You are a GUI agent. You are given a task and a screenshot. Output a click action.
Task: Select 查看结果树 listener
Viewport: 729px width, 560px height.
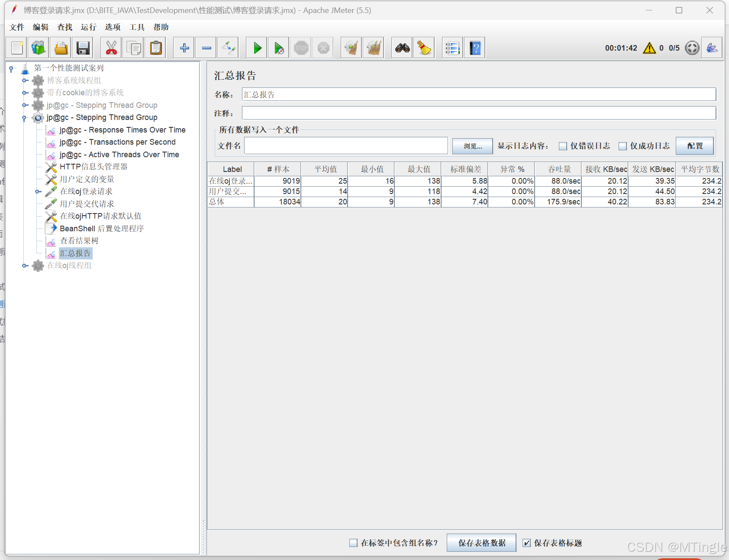[79, 241]
